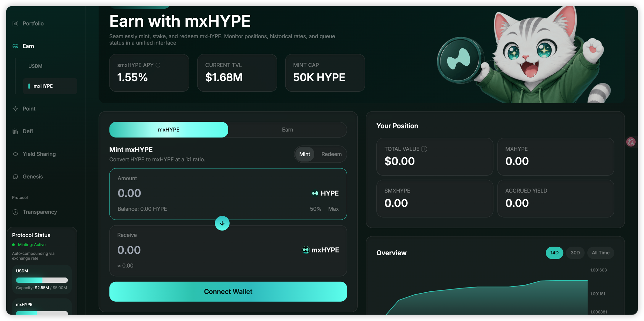Click the '≈ 0.00' estimate under Receive
Viewport: 644px width, 321px height.
pyautogui.click(x=125, y=266)
